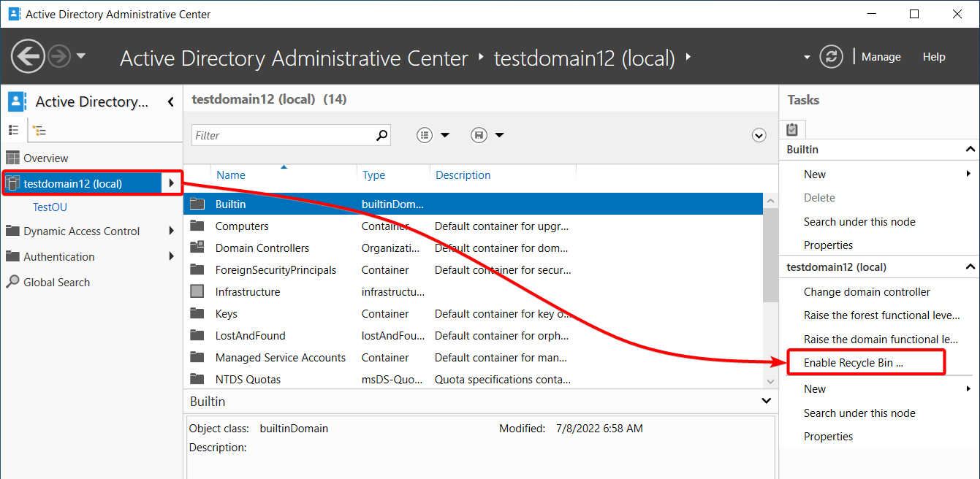Expand the circular chevron beside the filter bar
The height and width of the screenshot is (479, 980).
point(759,135)
